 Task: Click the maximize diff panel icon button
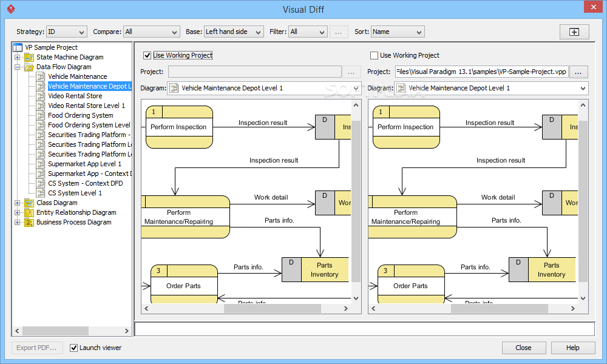[574, 32]
